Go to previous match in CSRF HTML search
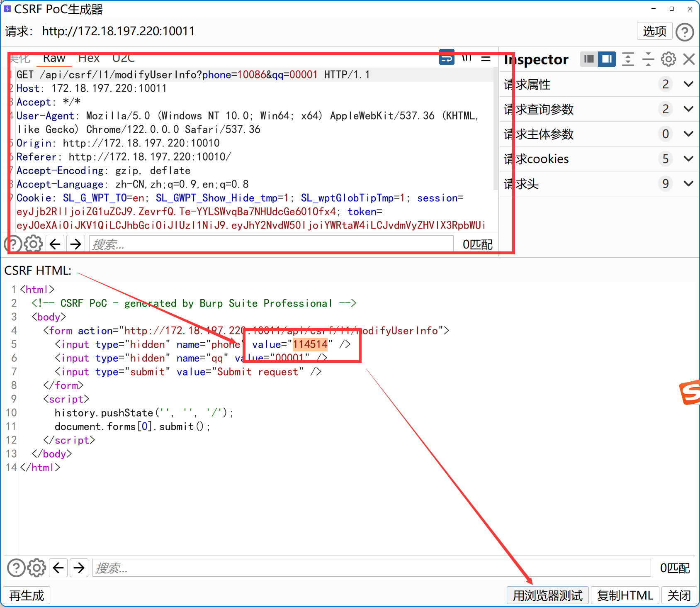 coord(58,568)
